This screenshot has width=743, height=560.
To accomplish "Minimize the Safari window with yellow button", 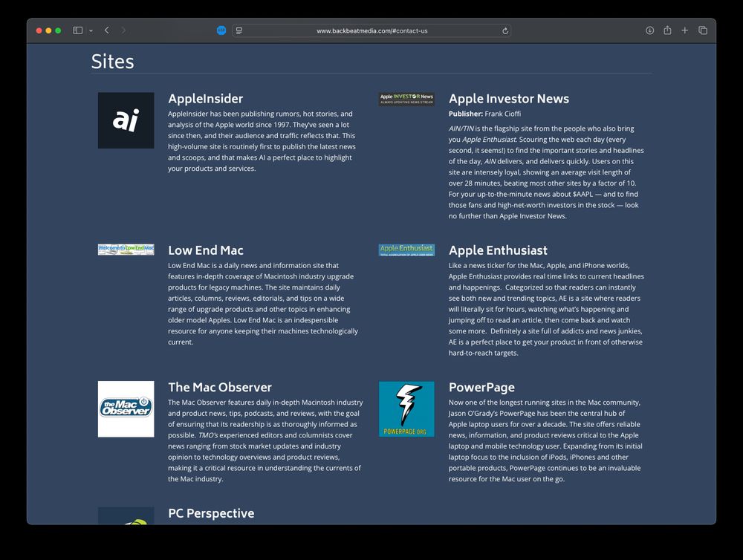I will [48, 30].
